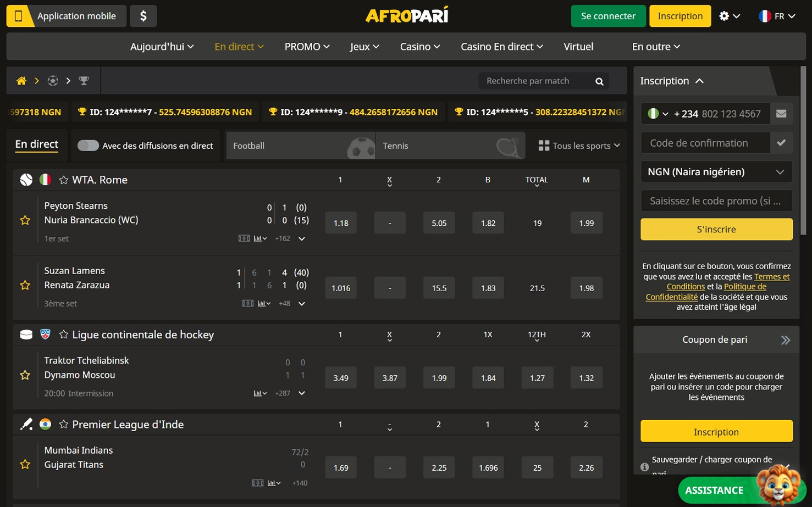Open the Jeux menu
The width and height of the screenshot is (812, 507).
364,47
